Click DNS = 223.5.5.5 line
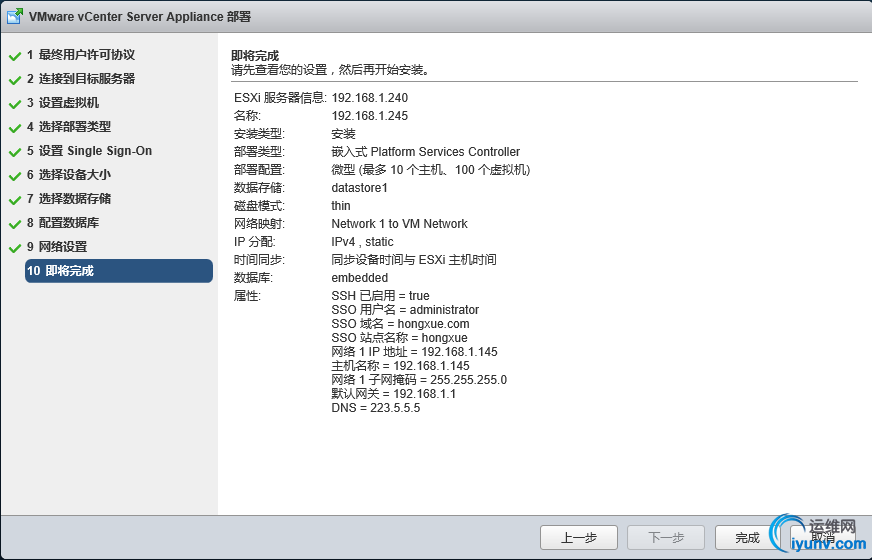The height and width of the screenshot is (560, 872). pos(376,408)
